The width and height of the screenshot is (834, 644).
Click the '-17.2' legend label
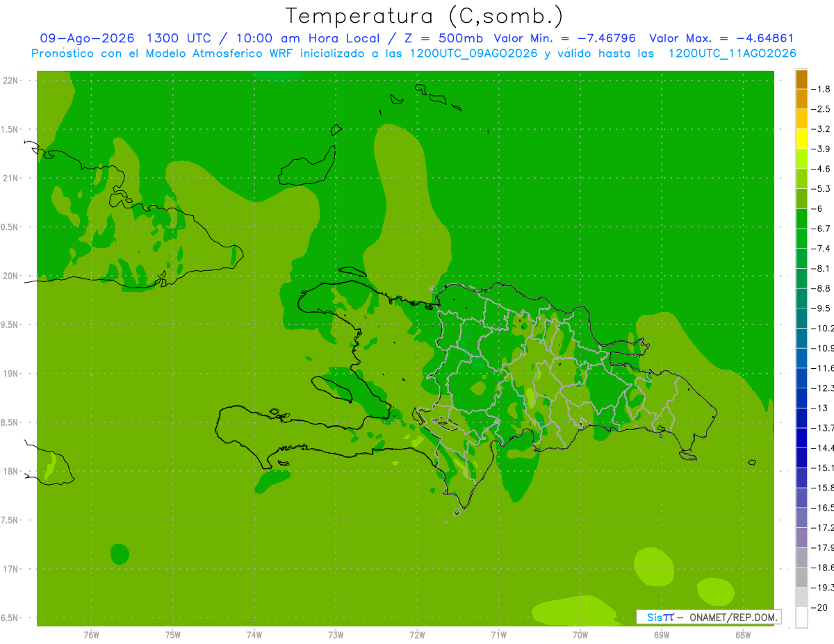point(823,527)
